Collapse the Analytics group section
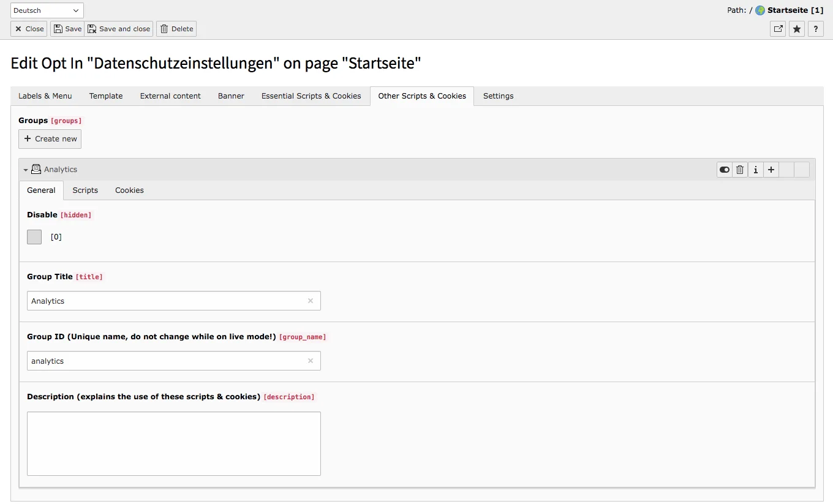The image size is (833, 504). pos(26,169)
